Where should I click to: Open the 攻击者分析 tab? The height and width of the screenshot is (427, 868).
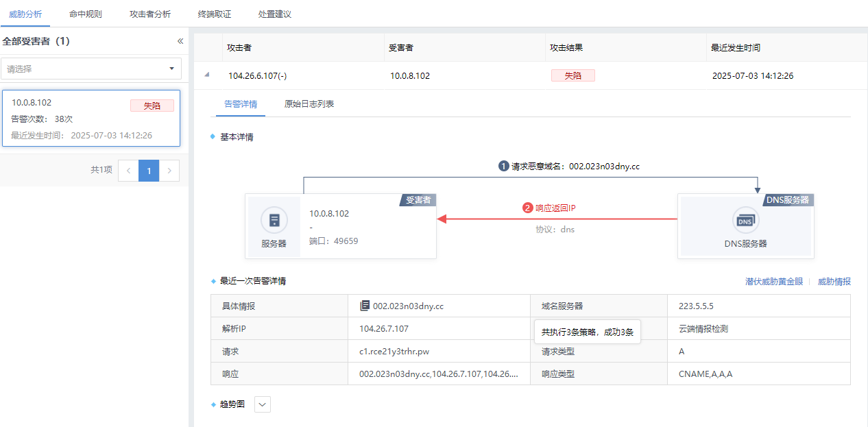150,14
